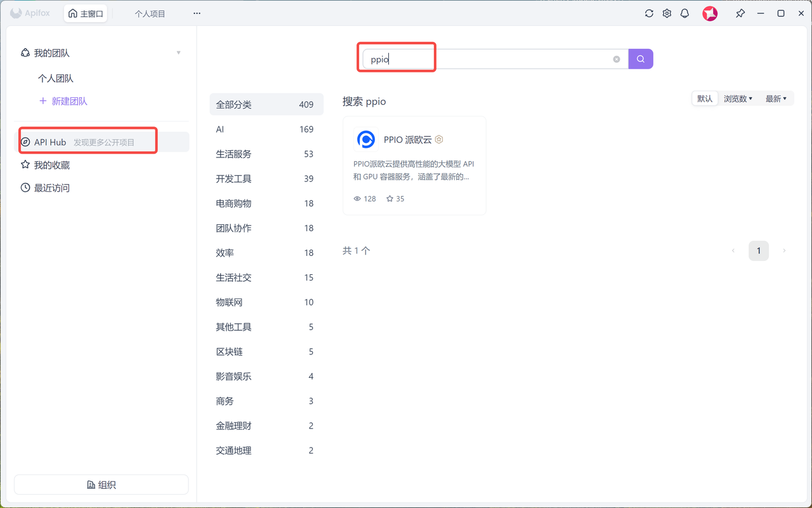Open the 浏览数 sort dropdown
This screenshot has width=812, height=508.
[x=738, y=98]
